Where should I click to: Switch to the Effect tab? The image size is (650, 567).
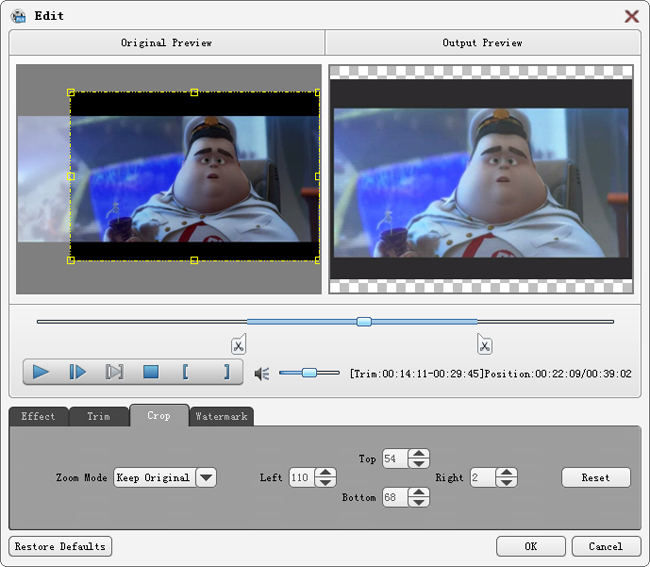coord(38,416)
